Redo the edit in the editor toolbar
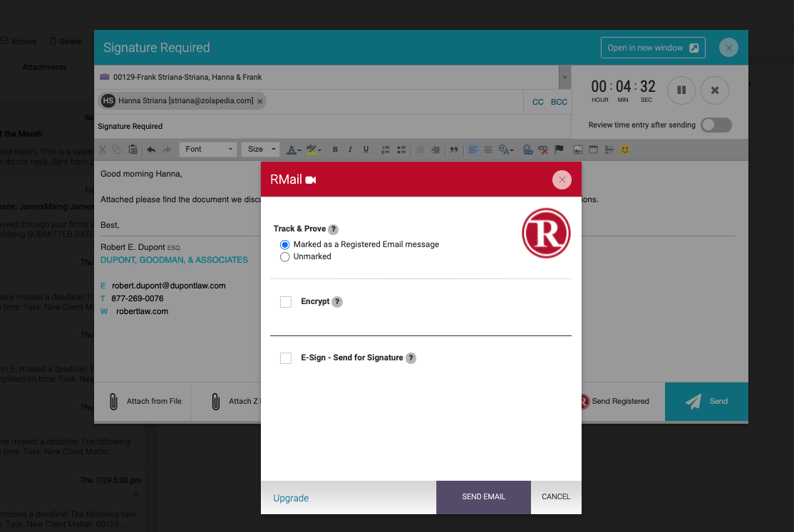794x532 pixels. pos(167,150)
